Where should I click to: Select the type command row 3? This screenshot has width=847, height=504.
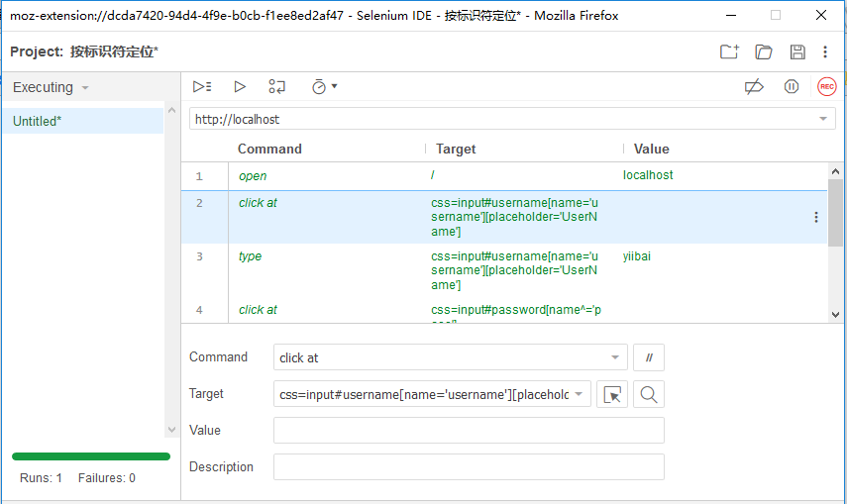pos(504,270)
